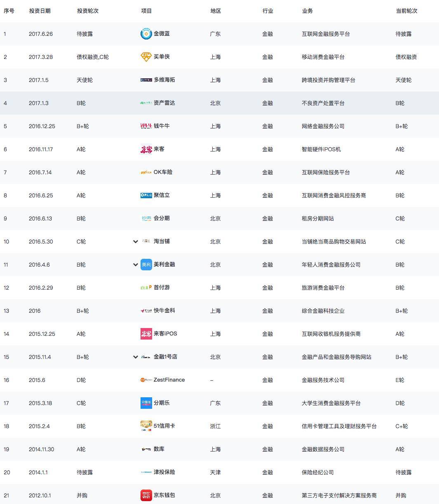Expand the 美利金融 row chevron

click(135, 265)
